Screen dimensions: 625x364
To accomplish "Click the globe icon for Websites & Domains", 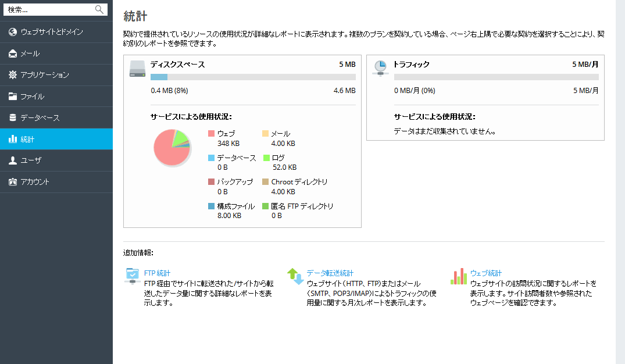I will coord(13,32).
